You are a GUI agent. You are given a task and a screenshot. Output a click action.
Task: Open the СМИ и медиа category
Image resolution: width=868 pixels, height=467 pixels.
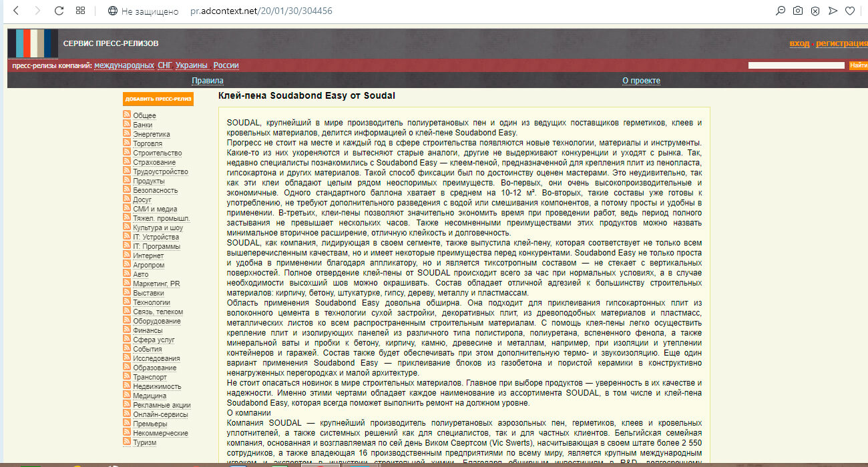(x=155, y=209)
